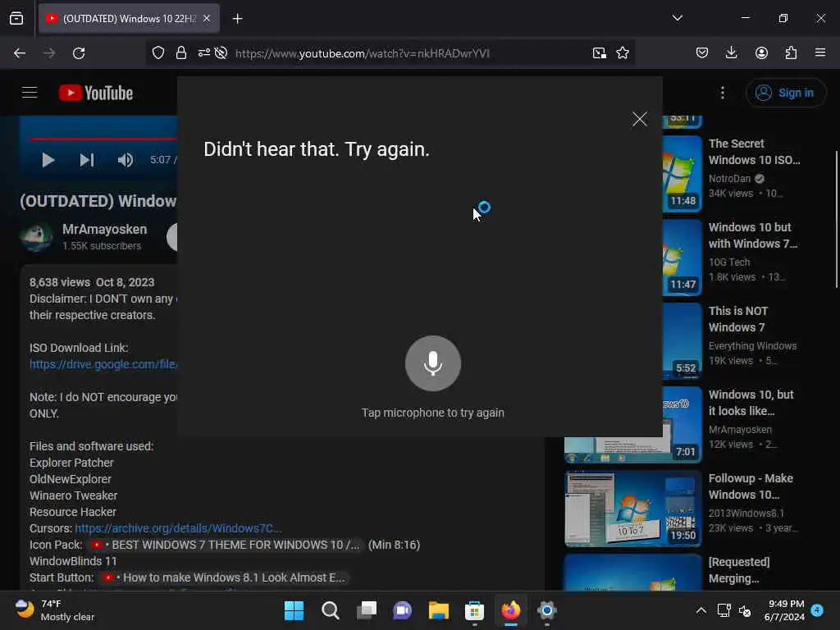Image resolution: width=840 pixels, height=630 pixels.
Task: Open BEST WINDOWS 7 THEME video link
Action: [x=226, y=545]
